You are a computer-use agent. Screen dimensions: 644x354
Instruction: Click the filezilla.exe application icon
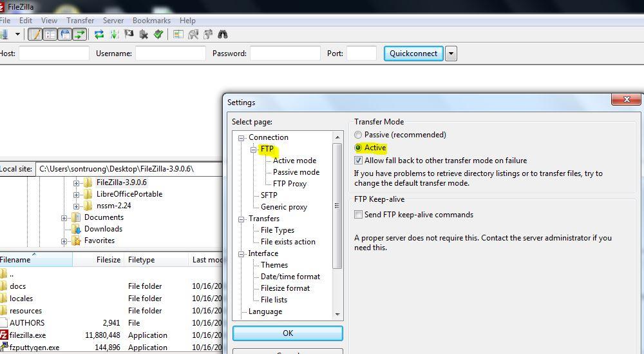(x=4, y=335)
